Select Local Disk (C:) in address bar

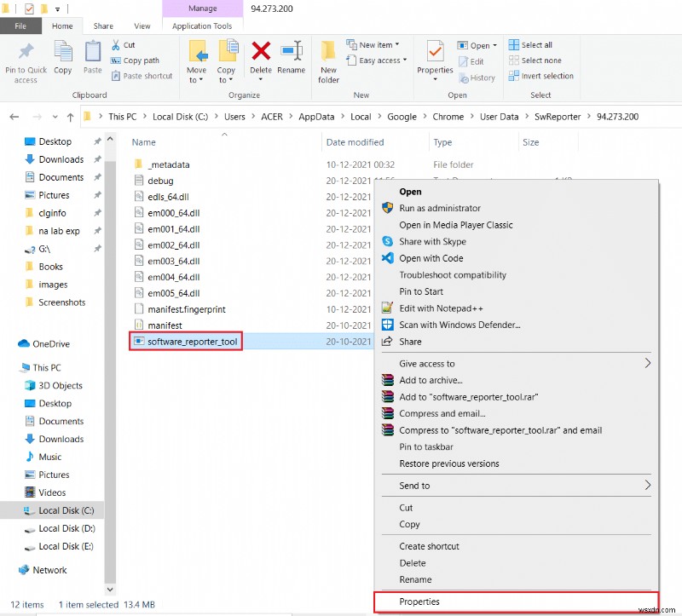point(180,116)
